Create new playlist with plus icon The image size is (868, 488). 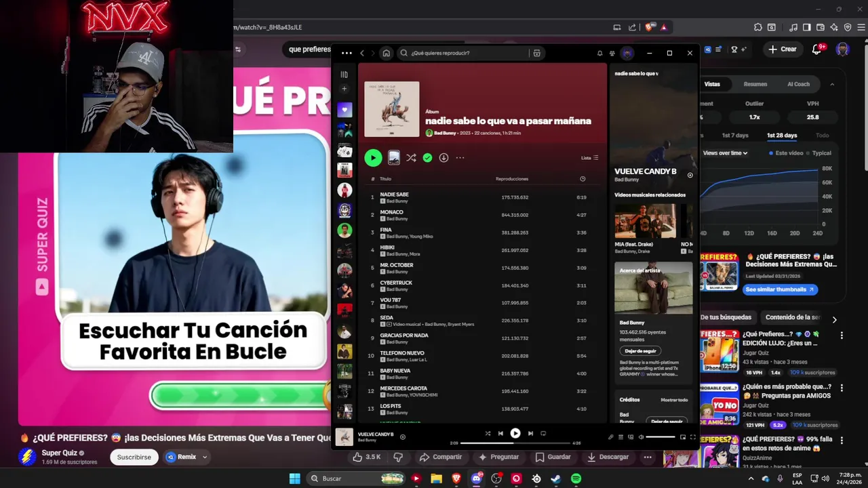(344, 89)
